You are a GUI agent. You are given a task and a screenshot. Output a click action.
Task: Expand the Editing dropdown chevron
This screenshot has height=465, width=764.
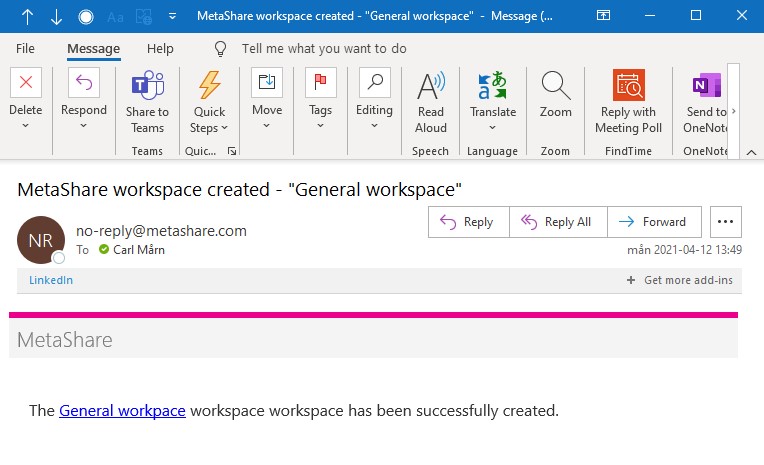point(374,126)
